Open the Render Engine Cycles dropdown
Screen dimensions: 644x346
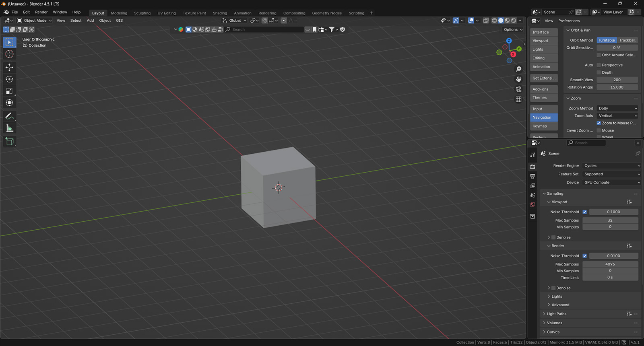point(611,166)
